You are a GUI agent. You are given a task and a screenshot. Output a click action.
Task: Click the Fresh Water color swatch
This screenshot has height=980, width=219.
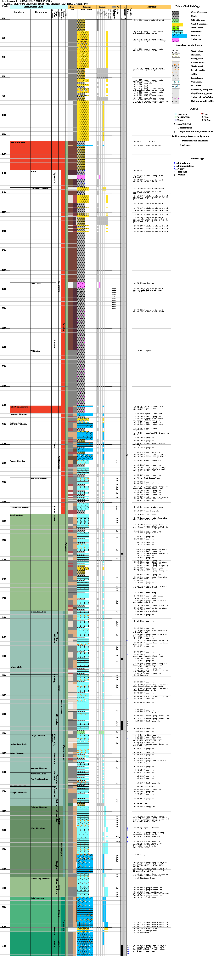point(175,114)
